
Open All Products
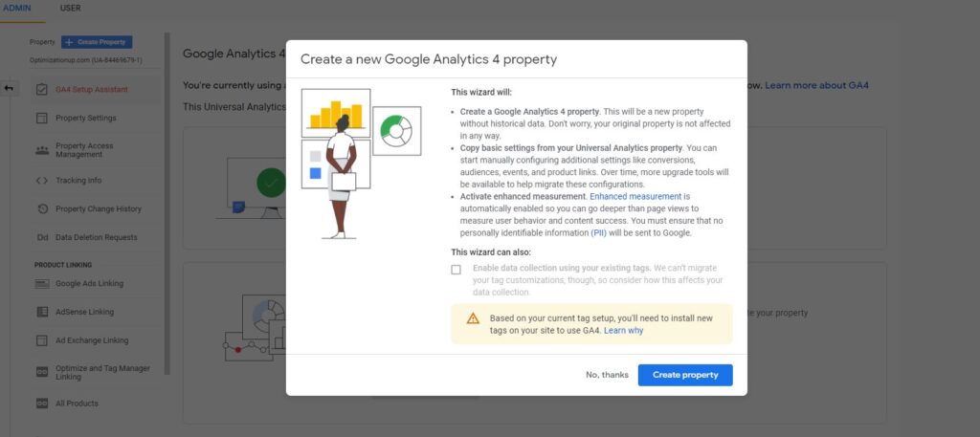(77, 404)
